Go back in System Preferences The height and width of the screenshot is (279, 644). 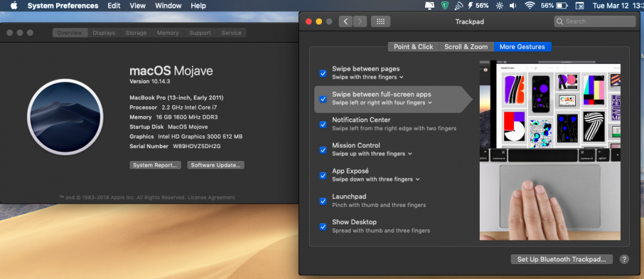pos(345,21)
